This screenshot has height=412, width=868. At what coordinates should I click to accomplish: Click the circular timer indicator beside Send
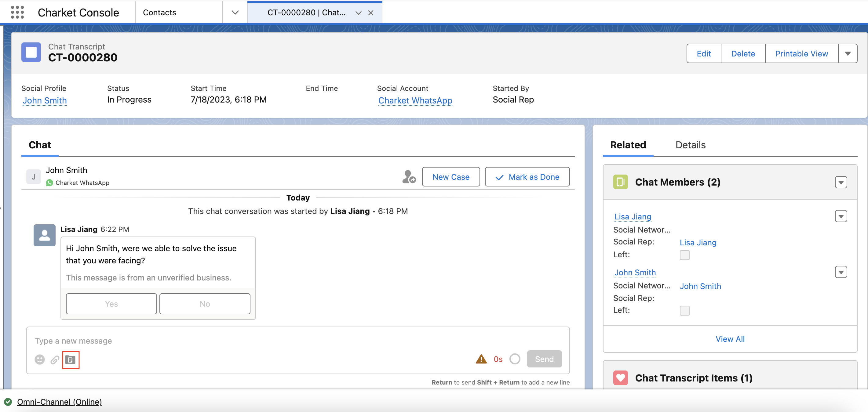click(515, 359)
